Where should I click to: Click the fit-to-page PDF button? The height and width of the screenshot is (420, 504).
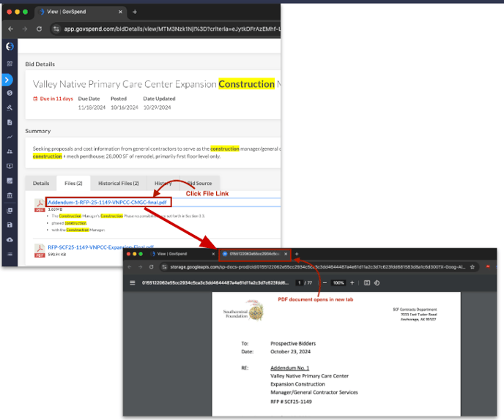[x=367, y=283]
